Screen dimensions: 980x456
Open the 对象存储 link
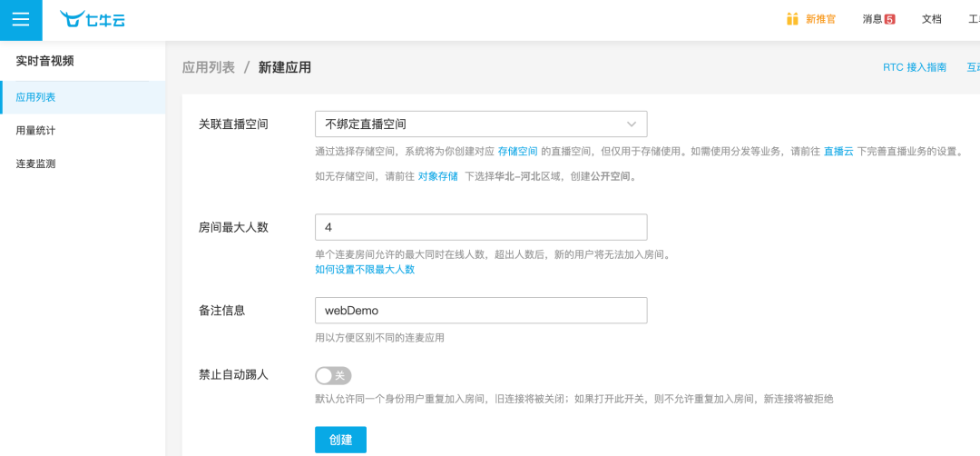tap(437, 176)
